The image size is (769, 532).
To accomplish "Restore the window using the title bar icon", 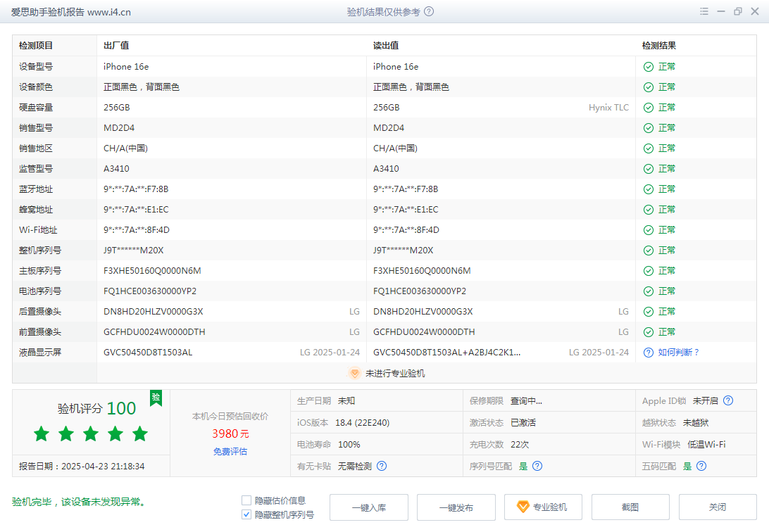I will (737, 11).
